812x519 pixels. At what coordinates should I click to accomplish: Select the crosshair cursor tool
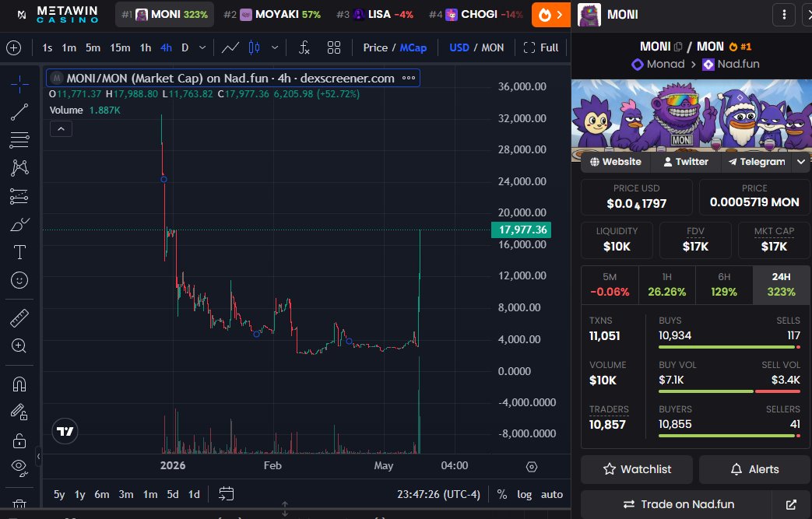click(19, 84)
